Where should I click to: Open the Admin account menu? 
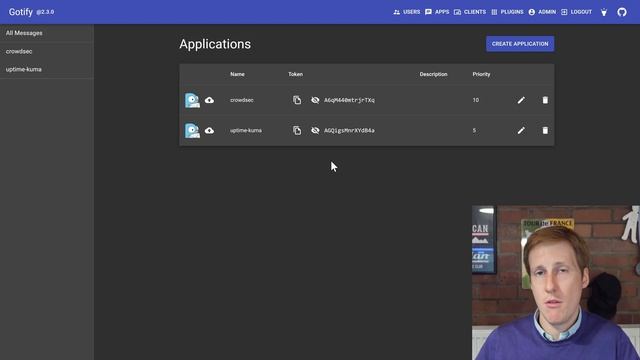pyautogui.click(x=542, y=12)
